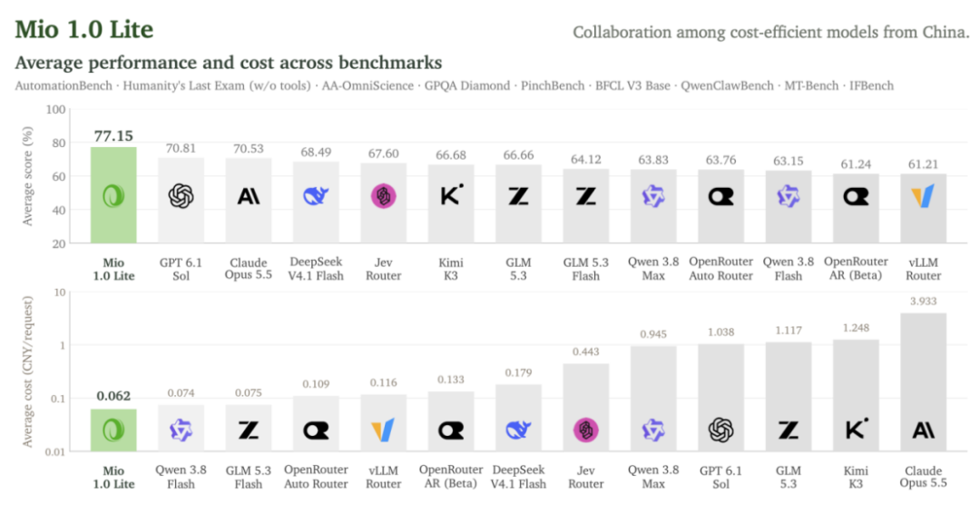Image resolution: width=980 pixels, height=505 pixels.
Task: Click the Mio 1.0 Lite title
Action: (x=83, y=29)
